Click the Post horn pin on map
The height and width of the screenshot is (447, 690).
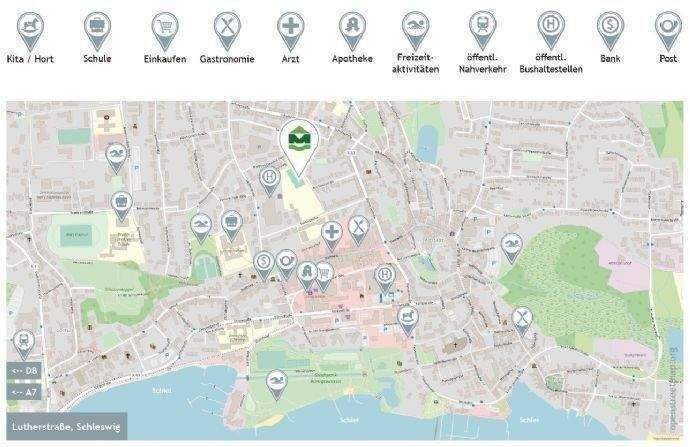point(286,265)
